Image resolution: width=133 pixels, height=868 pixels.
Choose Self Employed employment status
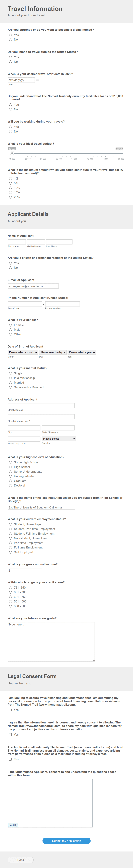point(10,552)
